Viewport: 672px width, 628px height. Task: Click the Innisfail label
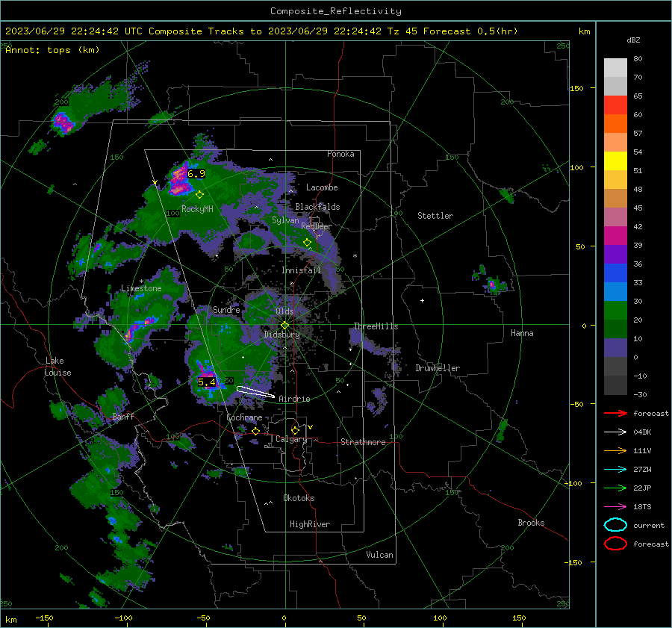coord(301,270)
